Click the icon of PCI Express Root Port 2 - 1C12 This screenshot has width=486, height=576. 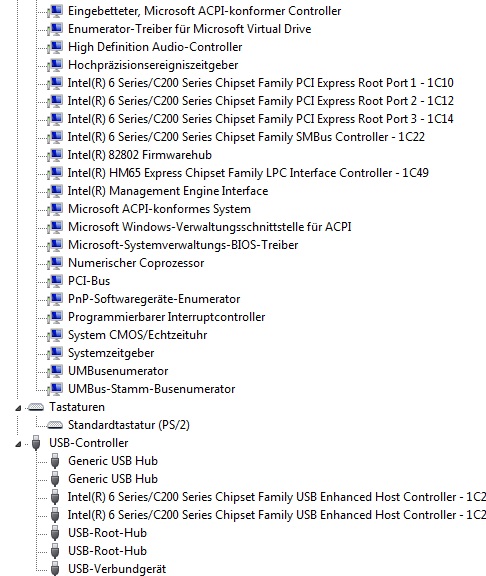point(55,101)
